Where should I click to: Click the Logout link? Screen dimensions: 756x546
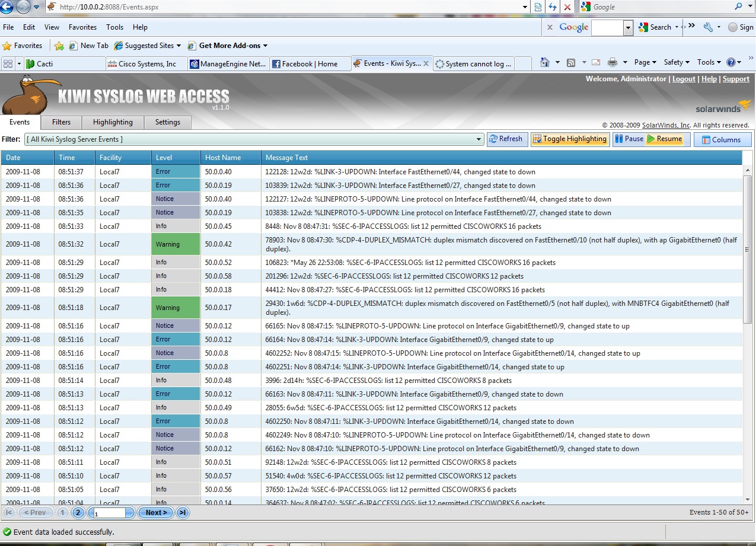[x=684, y=79]
